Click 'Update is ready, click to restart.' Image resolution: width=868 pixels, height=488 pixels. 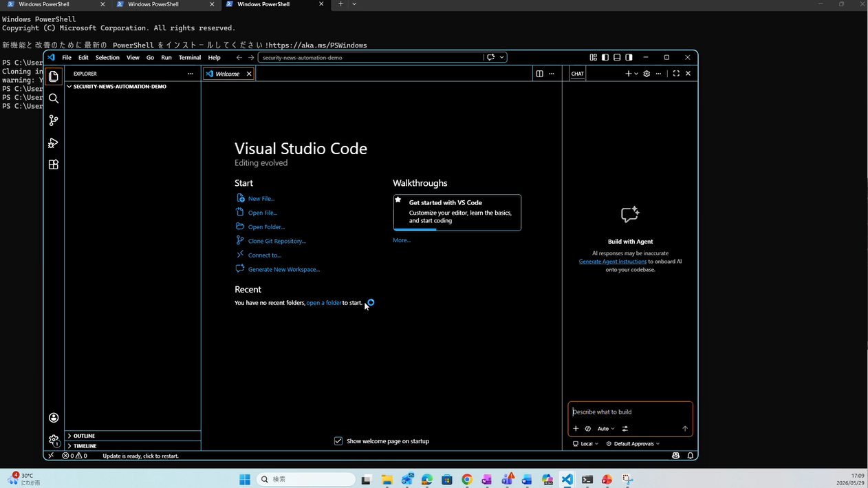click(140, 456)
